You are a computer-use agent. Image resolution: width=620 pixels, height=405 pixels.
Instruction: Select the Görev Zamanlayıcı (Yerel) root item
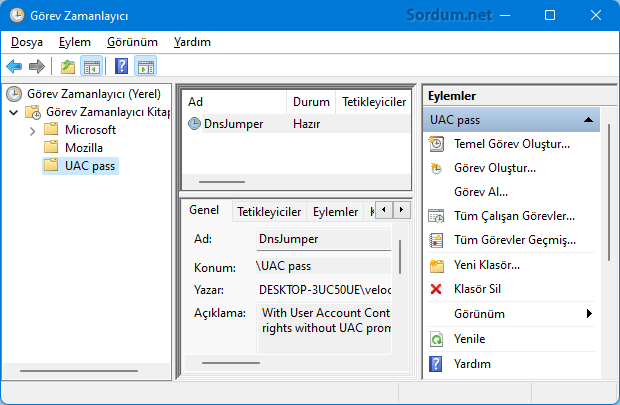94,94
